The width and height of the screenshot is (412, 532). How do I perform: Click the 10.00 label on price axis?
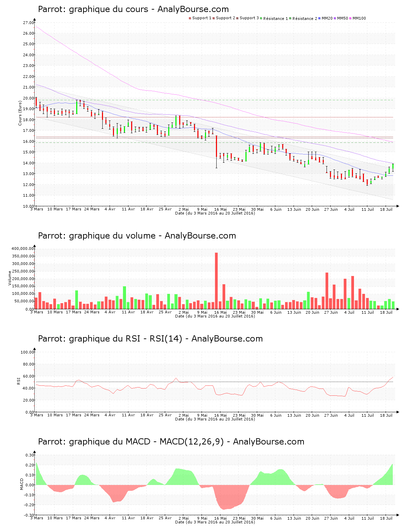coord(28,206)
